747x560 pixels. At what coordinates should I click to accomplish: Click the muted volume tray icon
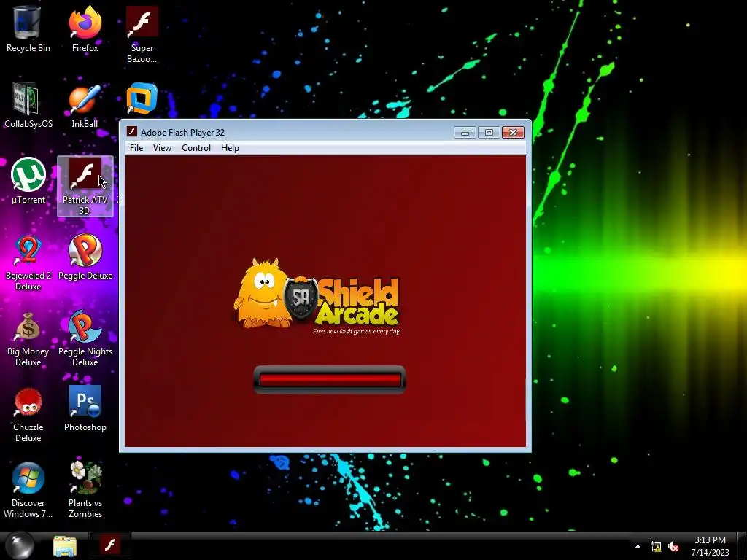click(673, 547)
